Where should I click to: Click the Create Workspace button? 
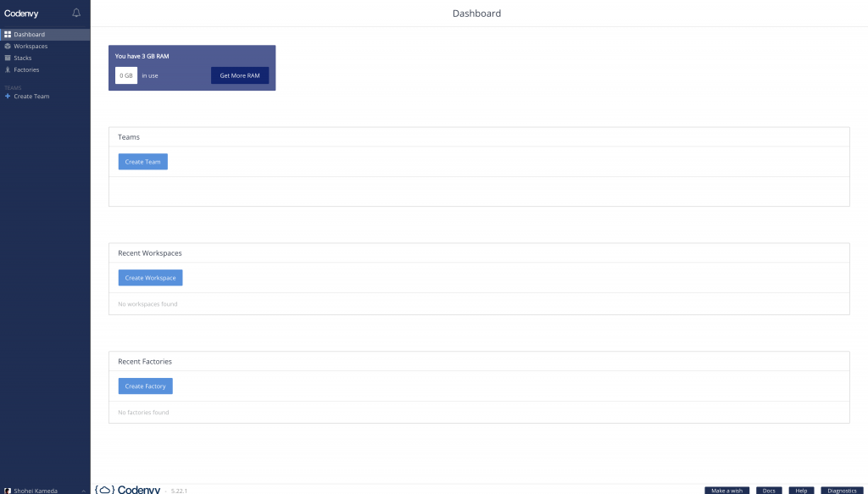150,277
